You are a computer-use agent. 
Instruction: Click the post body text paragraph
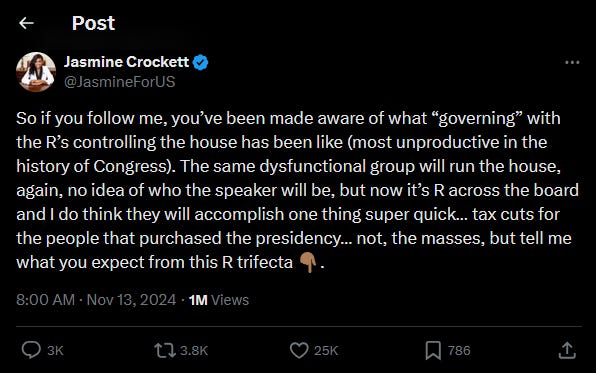(x=297, y=190)
